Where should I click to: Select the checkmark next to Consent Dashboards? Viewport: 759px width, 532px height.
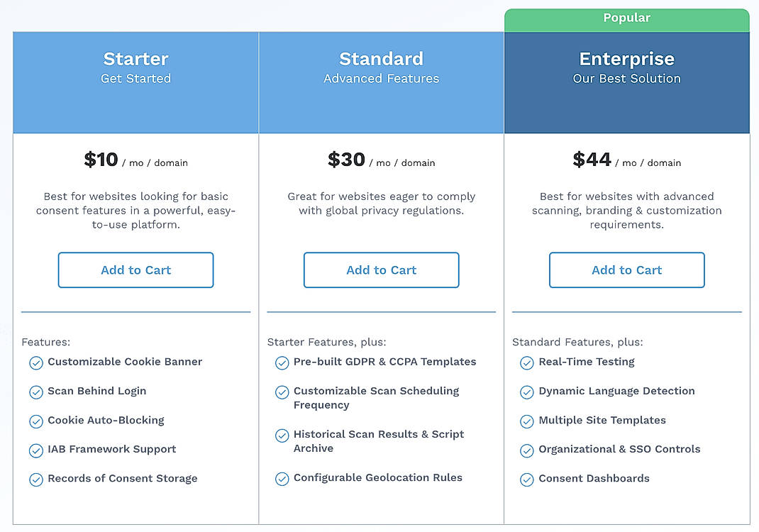pos(527,480)
